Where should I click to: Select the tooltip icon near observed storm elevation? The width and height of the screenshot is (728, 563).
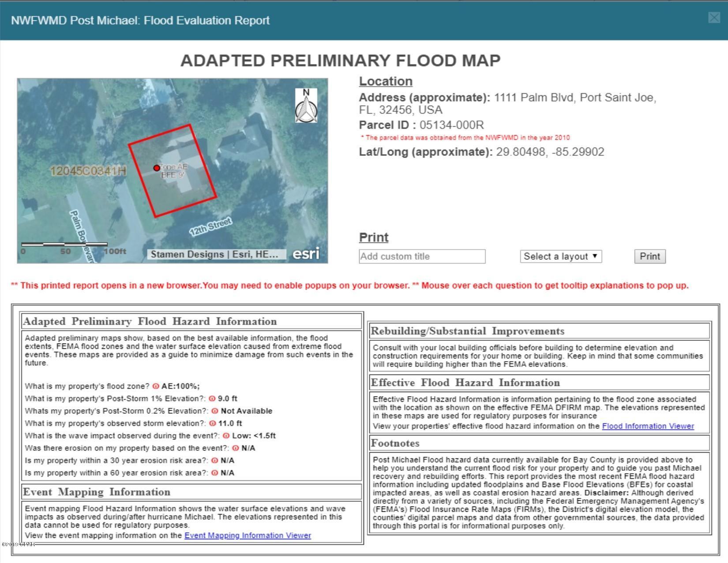[x=212, y=423]
